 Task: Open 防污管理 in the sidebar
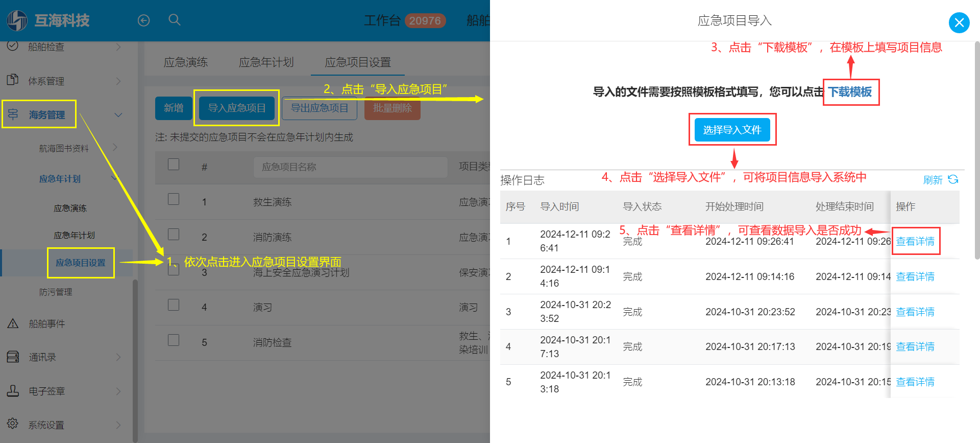56,292
